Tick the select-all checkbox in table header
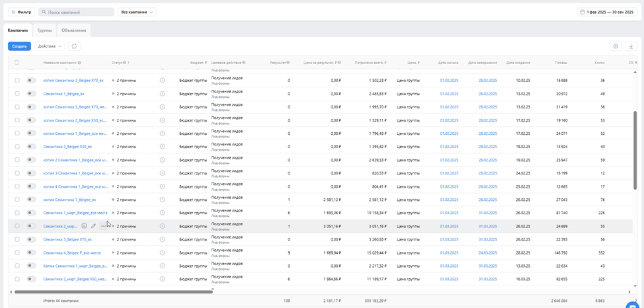Viewport: 644px width, 308px height. point(17,63)
